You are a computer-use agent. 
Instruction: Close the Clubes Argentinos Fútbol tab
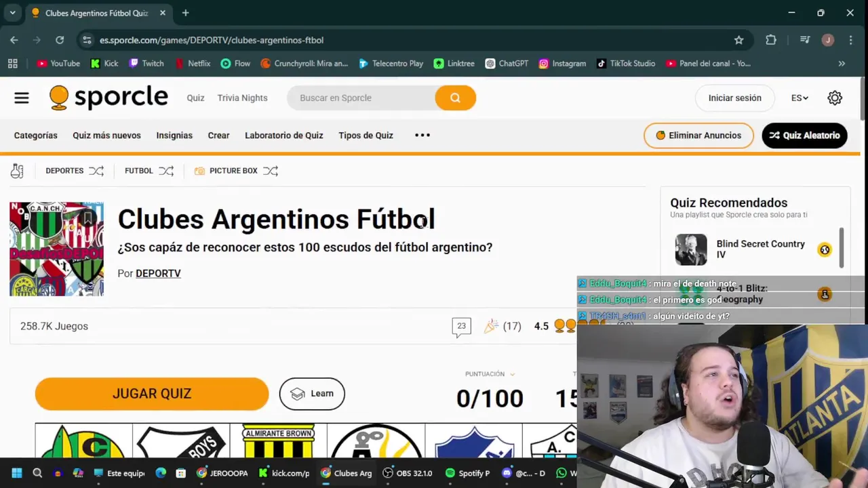[x=163, y=13]
